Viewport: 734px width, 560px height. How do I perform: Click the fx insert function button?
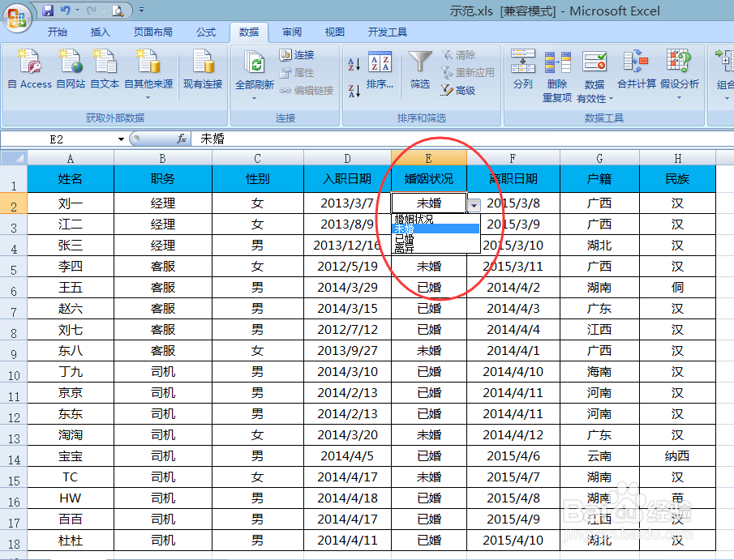click(182, 139)
